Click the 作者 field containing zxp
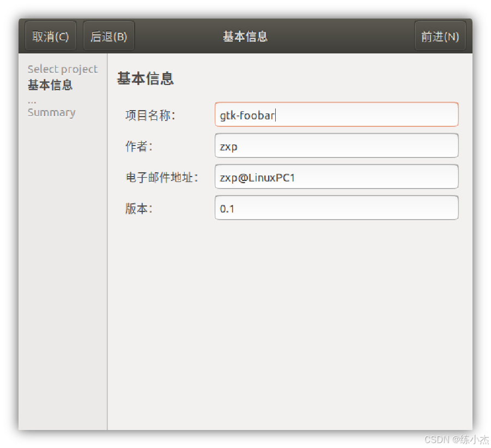491x448 pixels. point(337,146)
